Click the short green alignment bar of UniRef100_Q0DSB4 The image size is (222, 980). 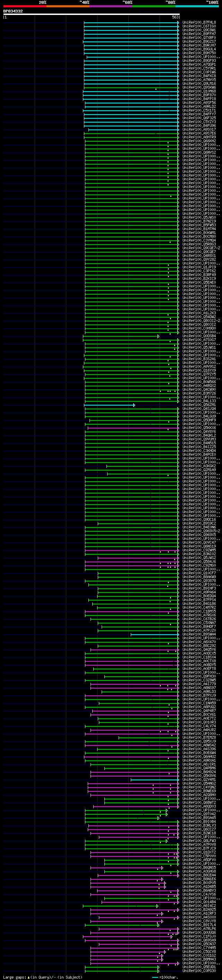coord(121,336)
